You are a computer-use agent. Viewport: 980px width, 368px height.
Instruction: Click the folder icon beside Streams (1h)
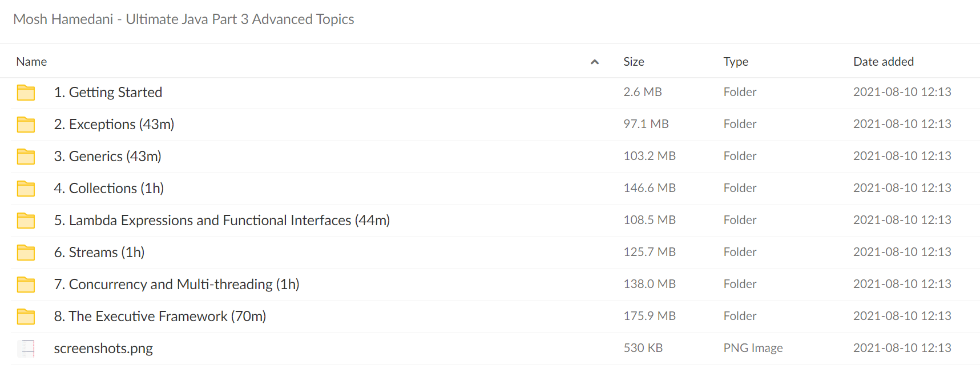click(x=26, y=253)
